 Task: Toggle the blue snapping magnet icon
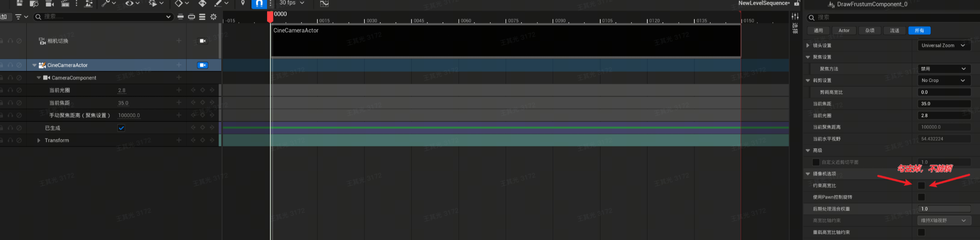(259, 3)
